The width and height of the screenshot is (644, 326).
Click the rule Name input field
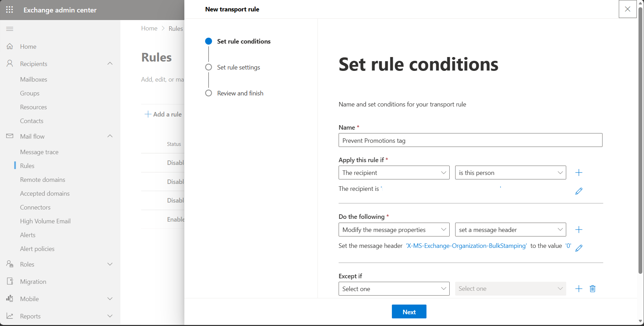[470, 140]
